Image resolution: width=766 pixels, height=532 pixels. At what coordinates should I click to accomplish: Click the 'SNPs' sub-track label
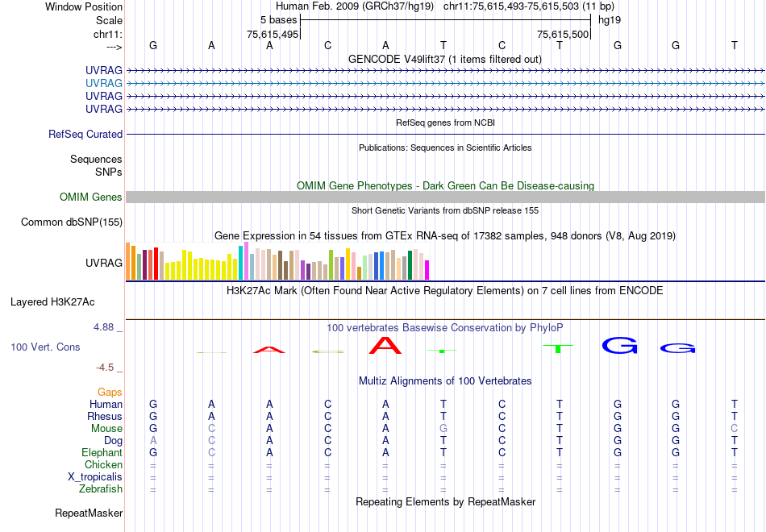coord(109,172)
